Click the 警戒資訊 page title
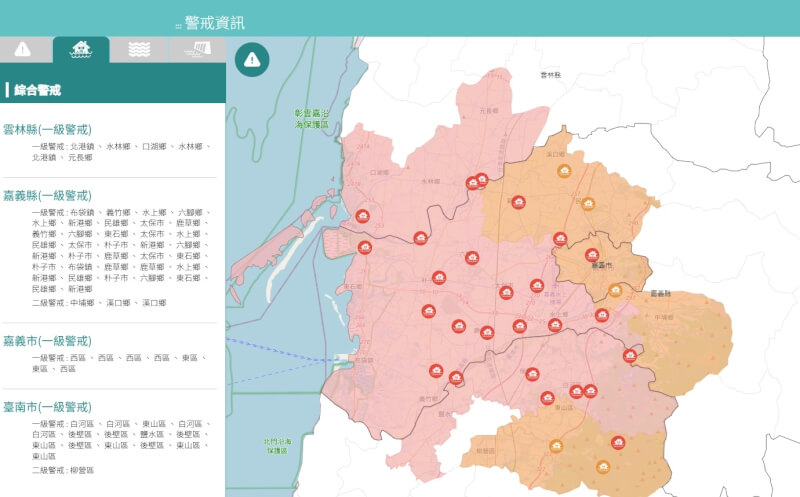 pyautogui.click(x=214, y=23)
